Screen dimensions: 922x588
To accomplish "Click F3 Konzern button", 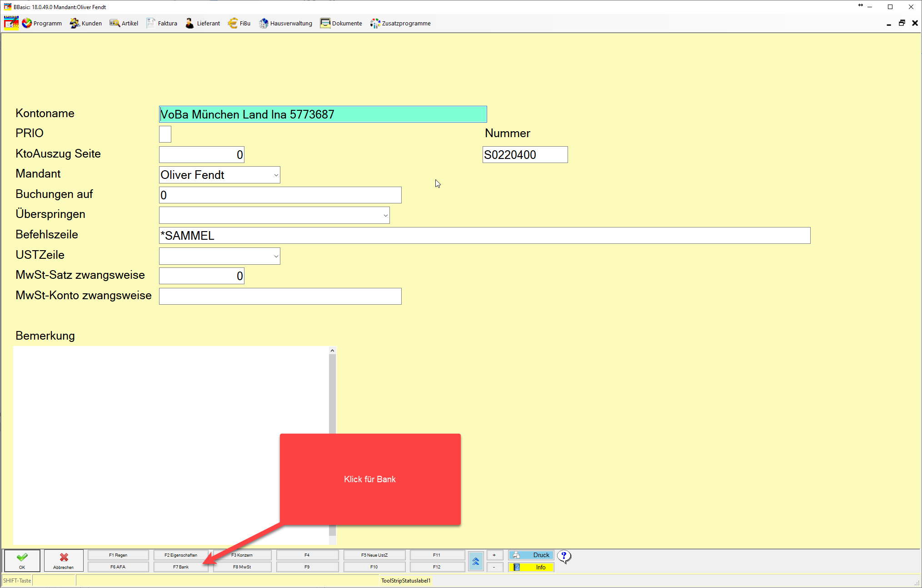I will [x=242, y=555].
